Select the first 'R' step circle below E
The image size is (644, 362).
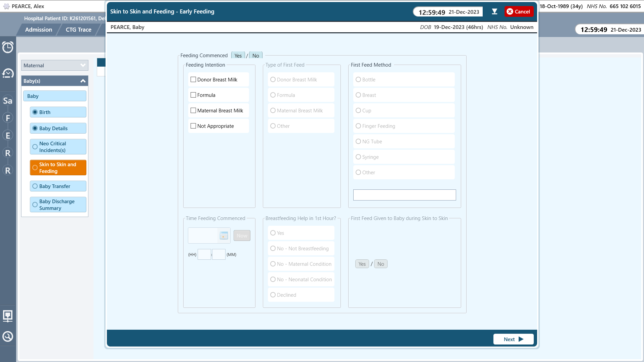point(8,153)
